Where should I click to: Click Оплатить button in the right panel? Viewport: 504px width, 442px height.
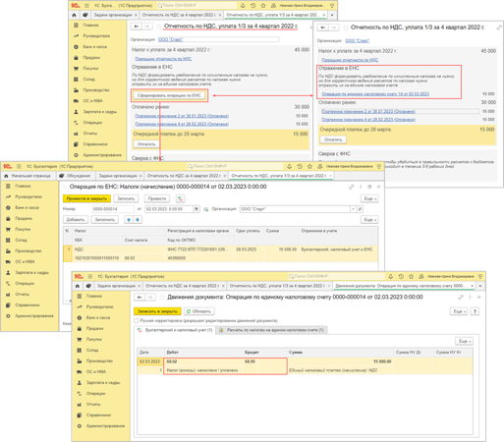coord(333,139)
